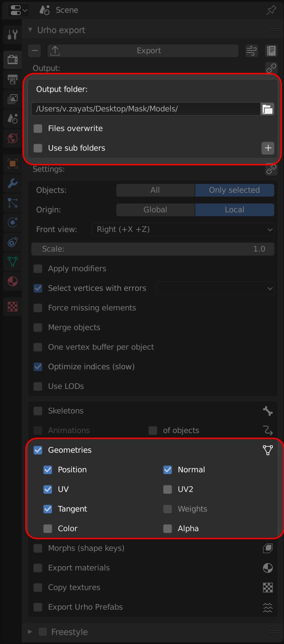Screen dimensions: 284x644
Task: Click the Scale value slider
Action: click(153, 249)
